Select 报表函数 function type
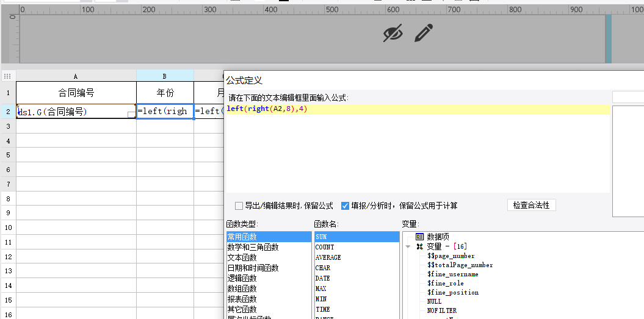 pos(269,299)
